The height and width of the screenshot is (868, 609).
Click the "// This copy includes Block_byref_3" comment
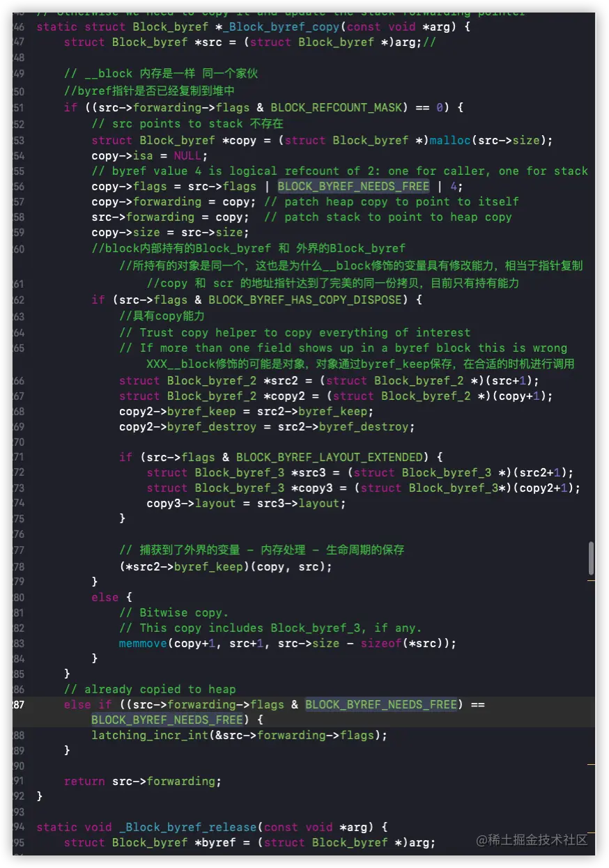270,628
